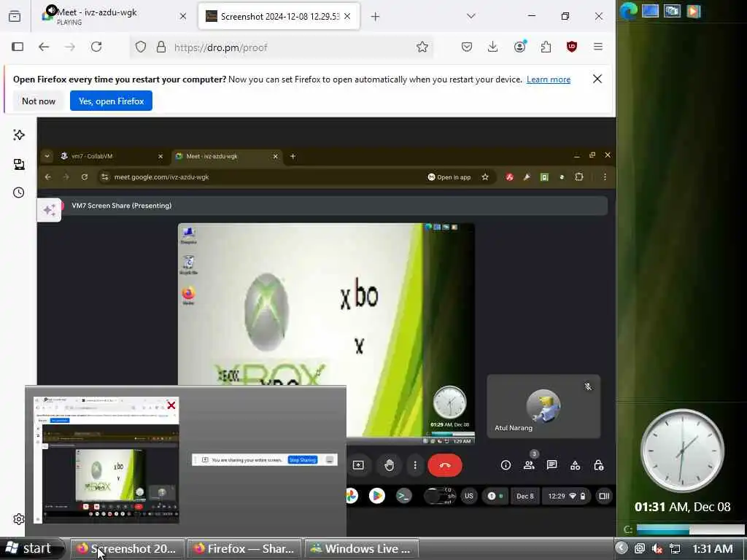Image resolution: width=747 pixels, height=560 pixels.
Task: Unmute the Meet tab audio icon
Action: (51, 10)
